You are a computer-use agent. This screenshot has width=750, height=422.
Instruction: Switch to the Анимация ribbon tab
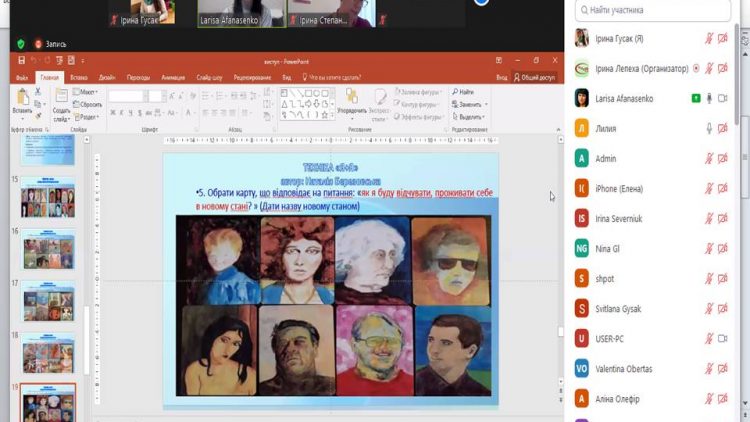173,77
